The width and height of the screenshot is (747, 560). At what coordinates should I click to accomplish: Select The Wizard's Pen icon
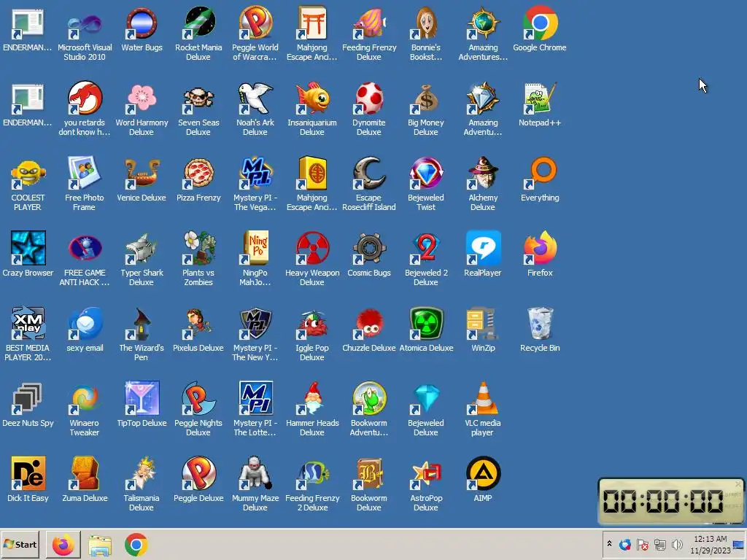(142, 324)
